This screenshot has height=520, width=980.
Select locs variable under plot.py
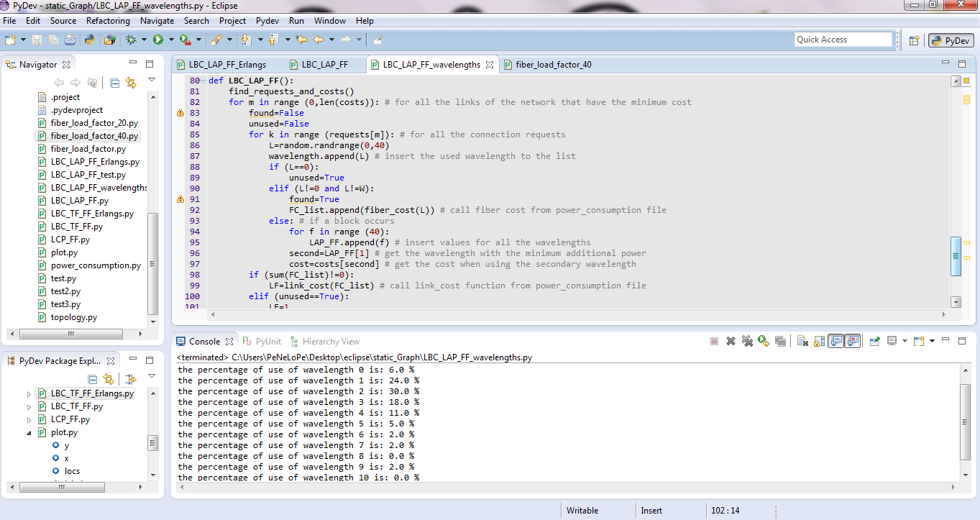pyautogui.click(x=72, y=471)
